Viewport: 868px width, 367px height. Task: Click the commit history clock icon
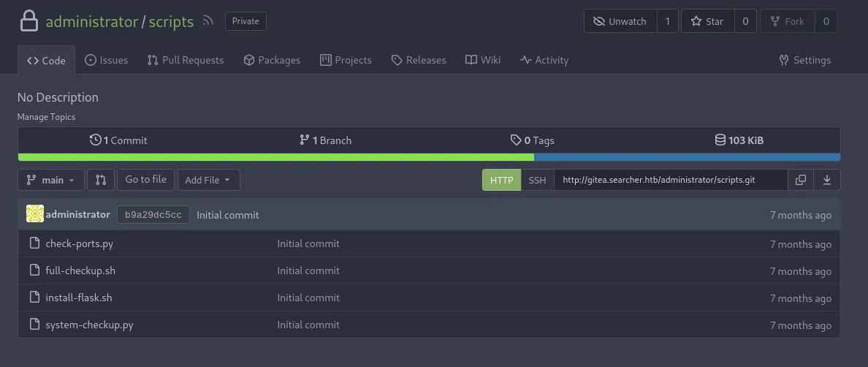95,140
